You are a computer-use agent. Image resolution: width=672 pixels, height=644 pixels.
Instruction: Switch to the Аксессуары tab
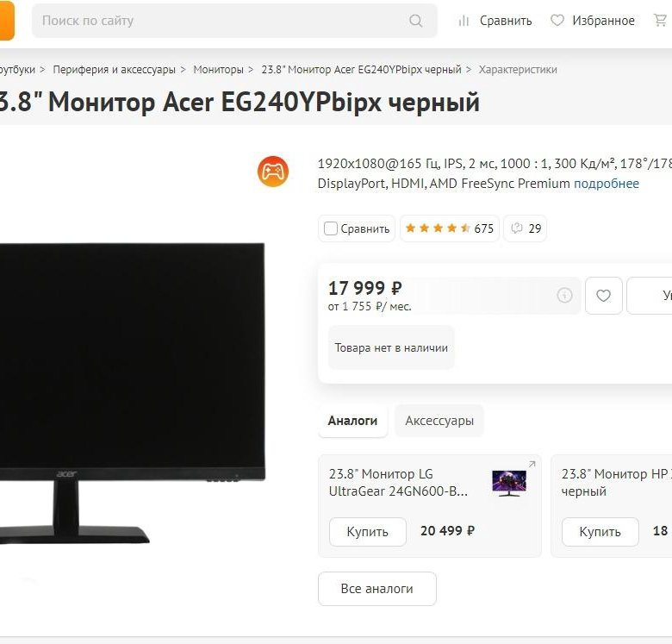(439, 421)
